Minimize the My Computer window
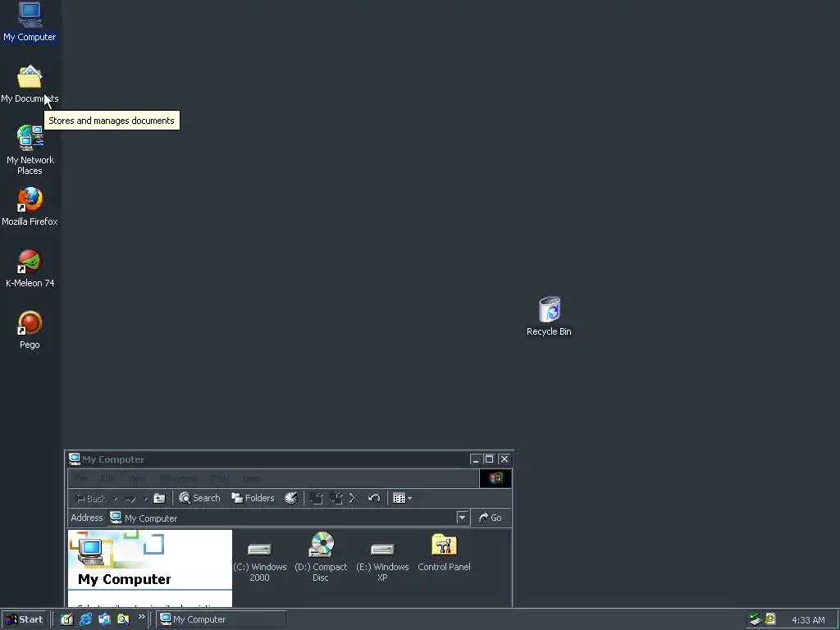 point(476,459)
